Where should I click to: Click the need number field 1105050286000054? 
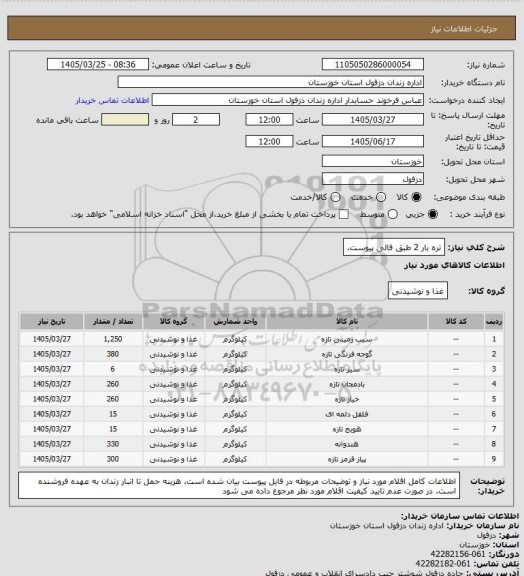tap(373, 64)
